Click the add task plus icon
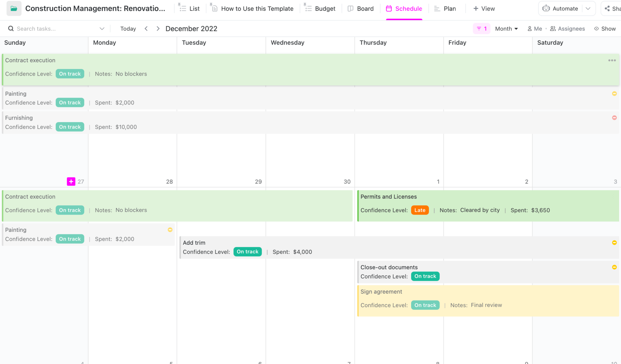This screenshot has width=621, height=364. point(71,181)
